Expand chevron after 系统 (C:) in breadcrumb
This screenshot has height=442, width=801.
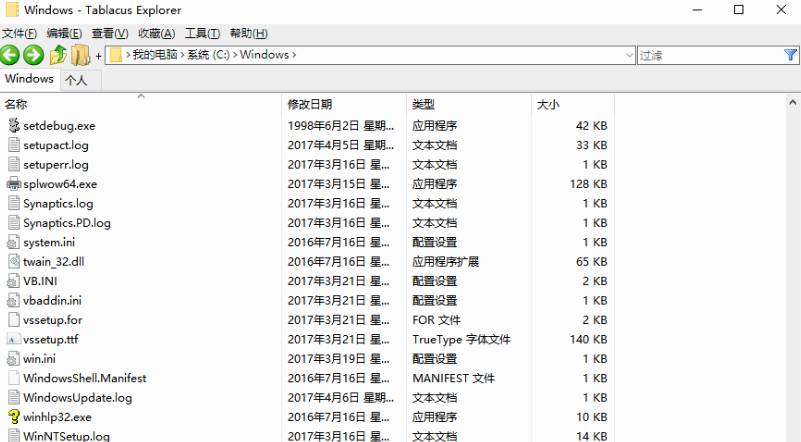235,55
